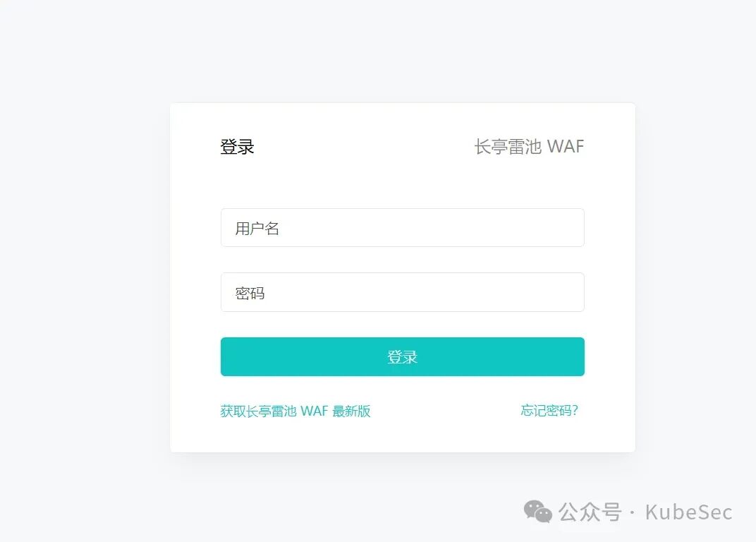Submit the form via the 登录 button label
The image size is (756, 542).
[403, 357]
